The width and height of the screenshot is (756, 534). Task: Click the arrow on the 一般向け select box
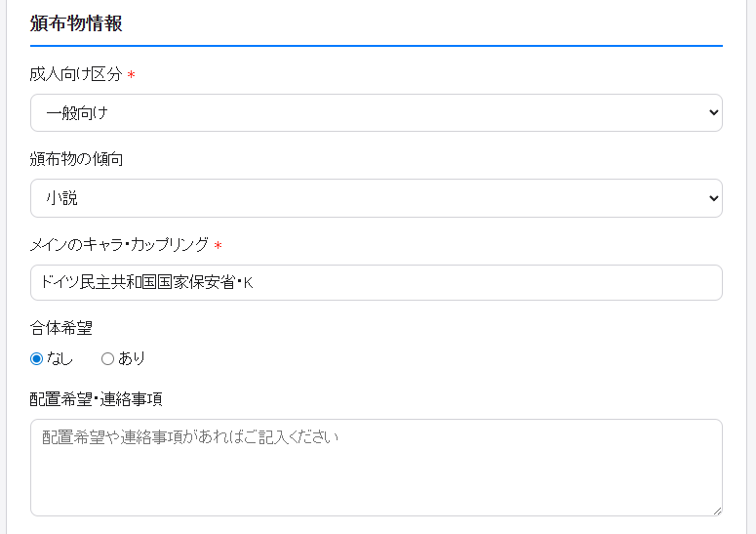pos(711,113)
